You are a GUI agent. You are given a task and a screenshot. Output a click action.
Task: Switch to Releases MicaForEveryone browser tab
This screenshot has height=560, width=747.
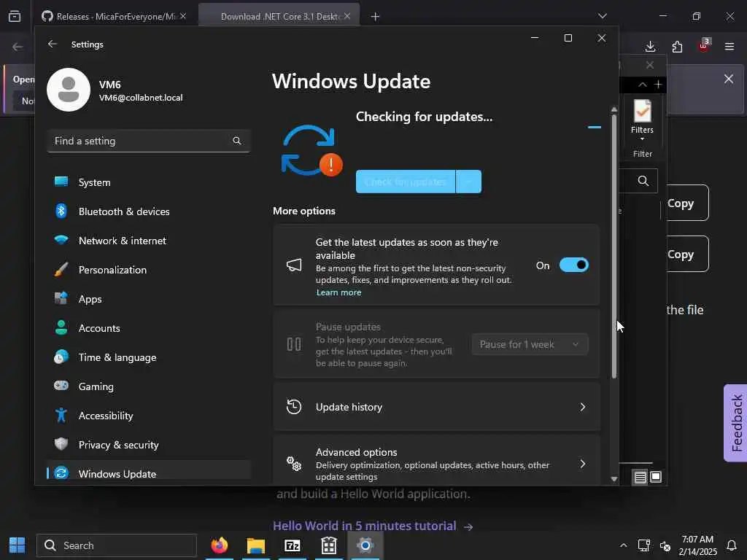tap(113, 16)
